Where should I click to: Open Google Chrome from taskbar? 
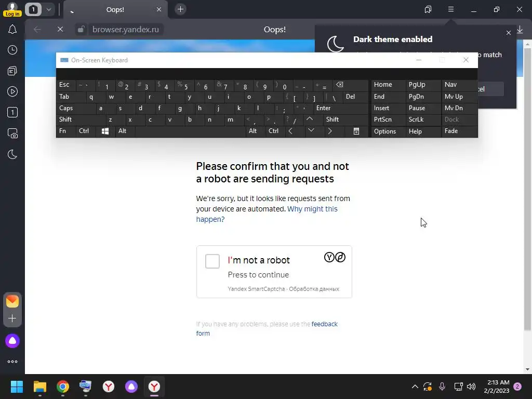coord(63,387)
